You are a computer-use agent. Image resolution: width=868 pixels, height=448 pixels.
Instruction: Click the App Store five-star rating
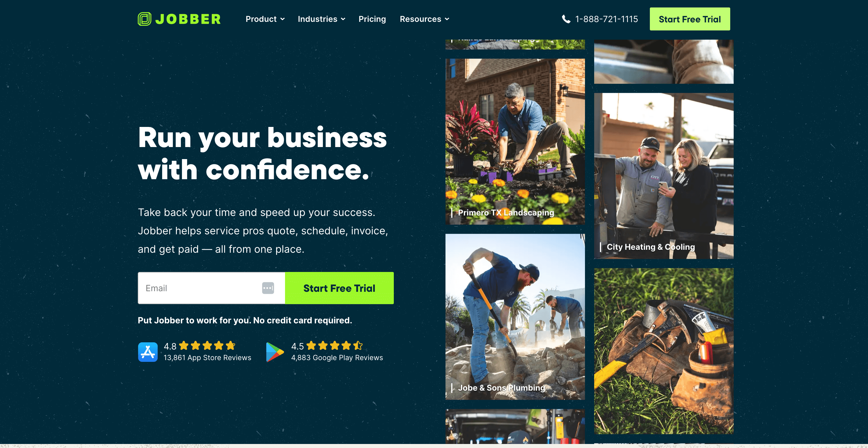point(207,345)
